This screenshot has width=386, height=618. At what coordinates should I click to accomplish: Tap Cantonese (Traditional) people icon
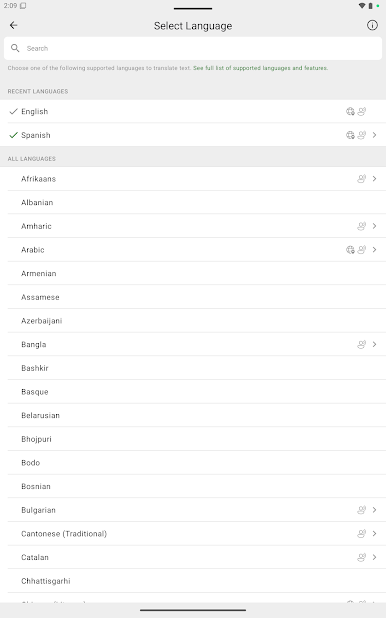(x=362, y=533)
